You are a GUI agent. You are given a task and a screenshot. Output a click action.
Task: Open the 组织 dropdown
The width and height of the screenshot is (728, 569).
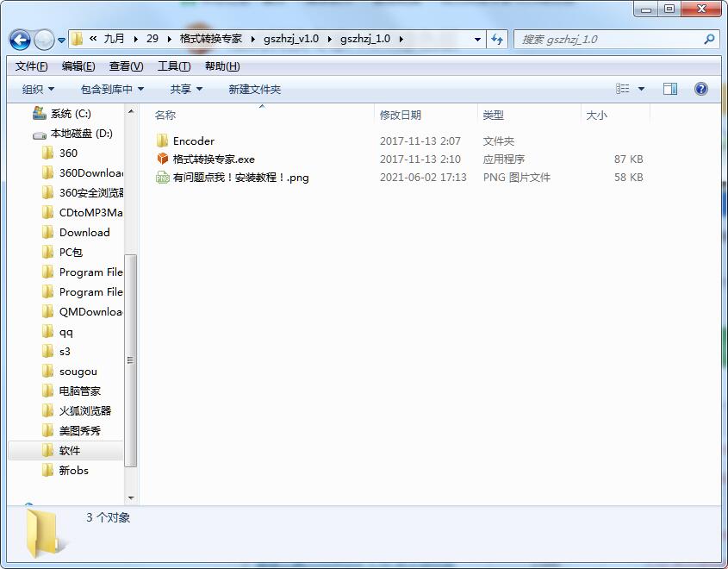click(38, 89)
